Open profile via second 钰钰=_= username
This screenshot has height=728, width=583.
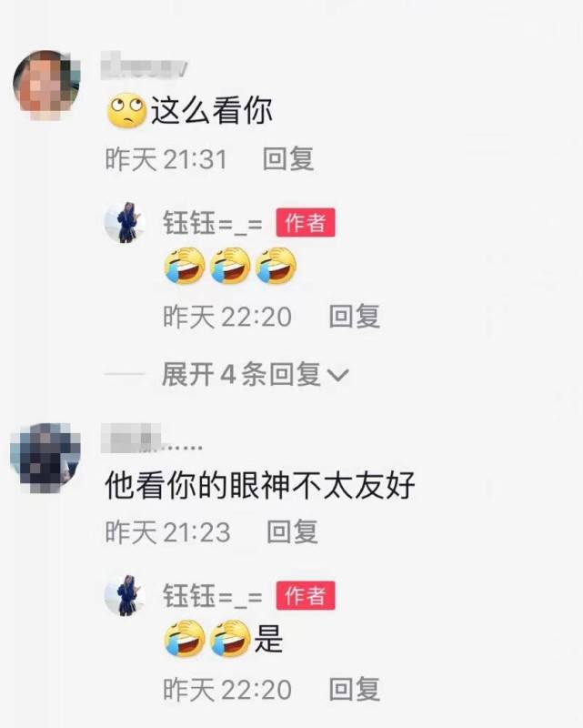pos(213,596)
